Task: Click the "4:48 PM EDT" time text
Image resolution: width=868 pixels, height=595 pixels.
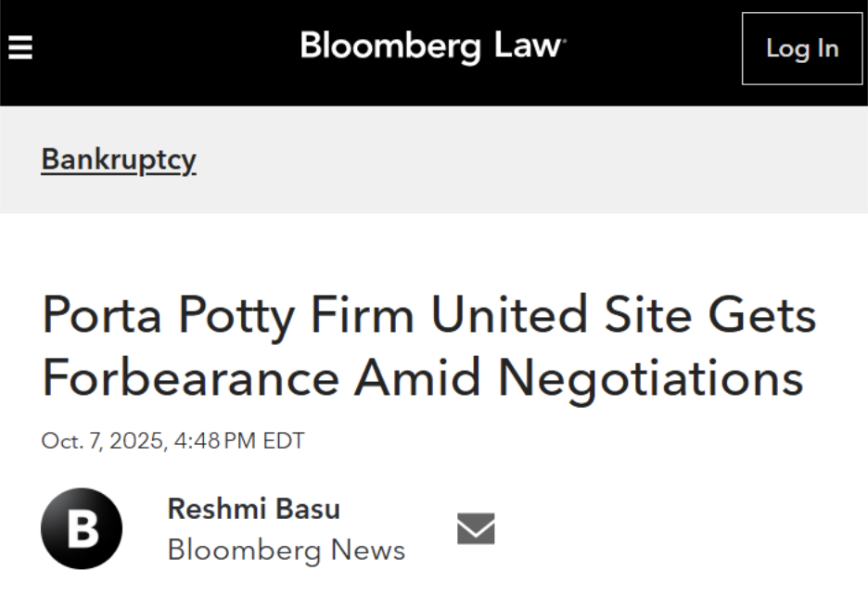Action: click(x=238, y=441)
